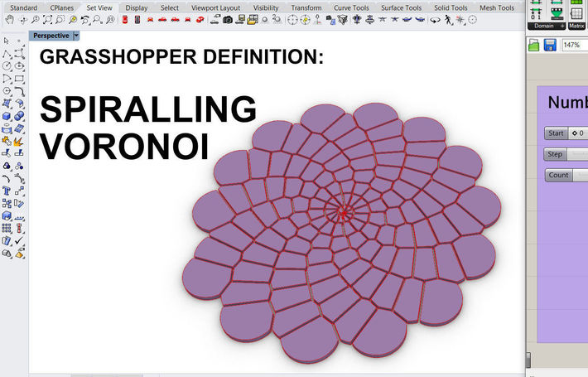Select the Fillet Curves tool

[x=19, y=91]
